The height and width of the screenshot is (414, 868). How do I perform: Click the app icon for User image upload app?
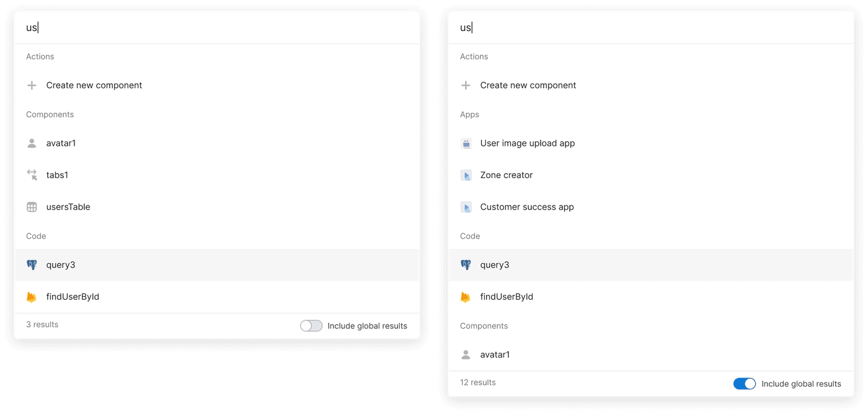(x=466, y=143)
